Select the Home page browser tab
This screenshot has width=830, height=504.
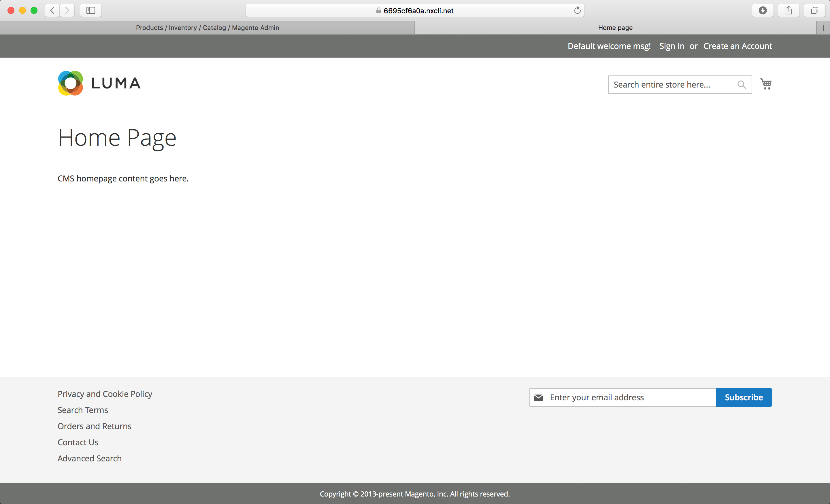click(615, 28)
